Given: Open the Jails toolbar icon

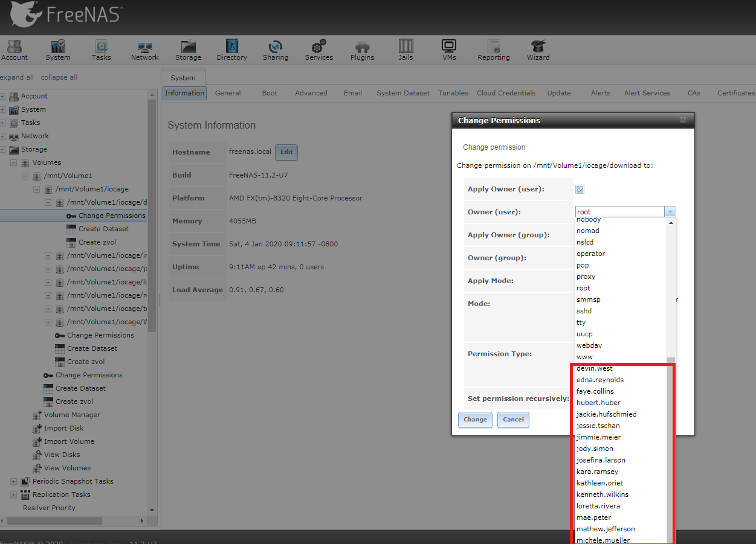Looking at the screenshot, I should [406, 50].
